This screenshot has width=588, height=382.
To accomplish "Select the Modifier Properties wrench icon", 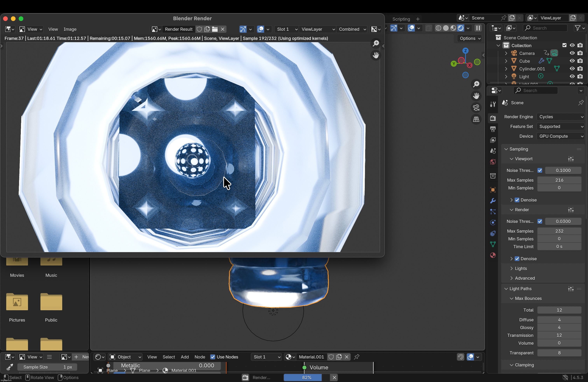I will tap(493, 201).
